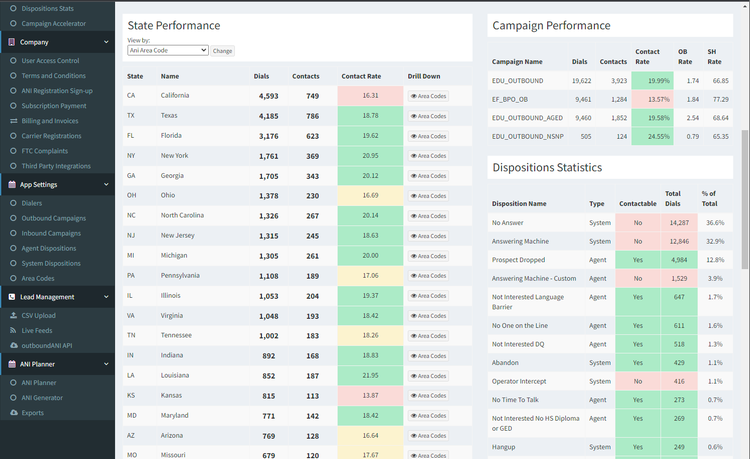The image size is (750, 459).
Task: Open Third Party Integrations
Action: click(x=56, y=166)
